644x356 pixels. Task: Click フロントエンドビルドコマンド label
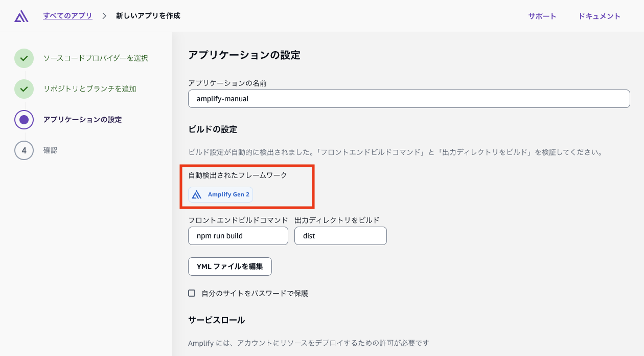pos(238,220)
